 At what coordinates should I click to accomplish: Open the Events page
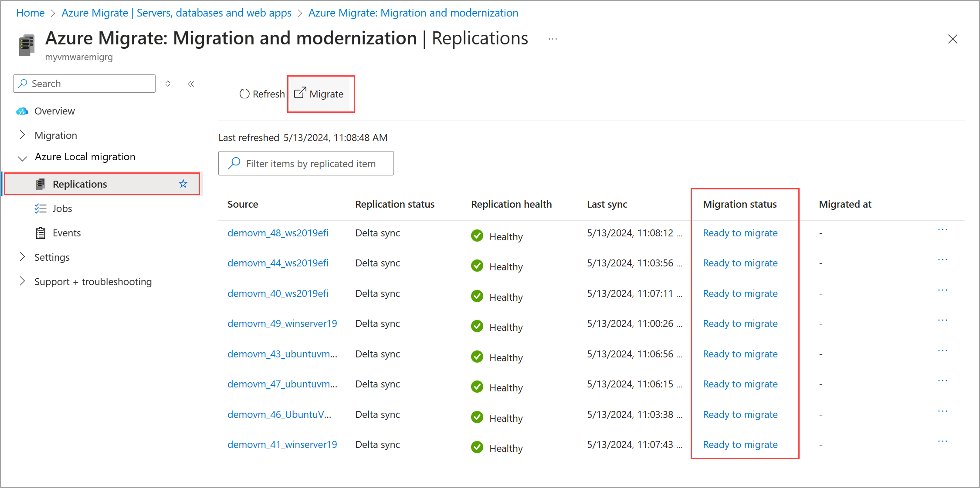(66, 232)
